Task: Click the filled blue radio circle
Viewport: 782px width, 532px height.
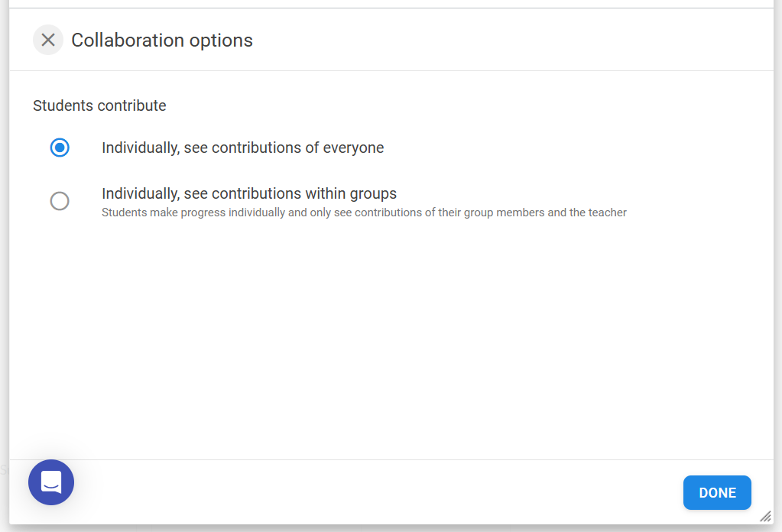Action: (60, 148)
